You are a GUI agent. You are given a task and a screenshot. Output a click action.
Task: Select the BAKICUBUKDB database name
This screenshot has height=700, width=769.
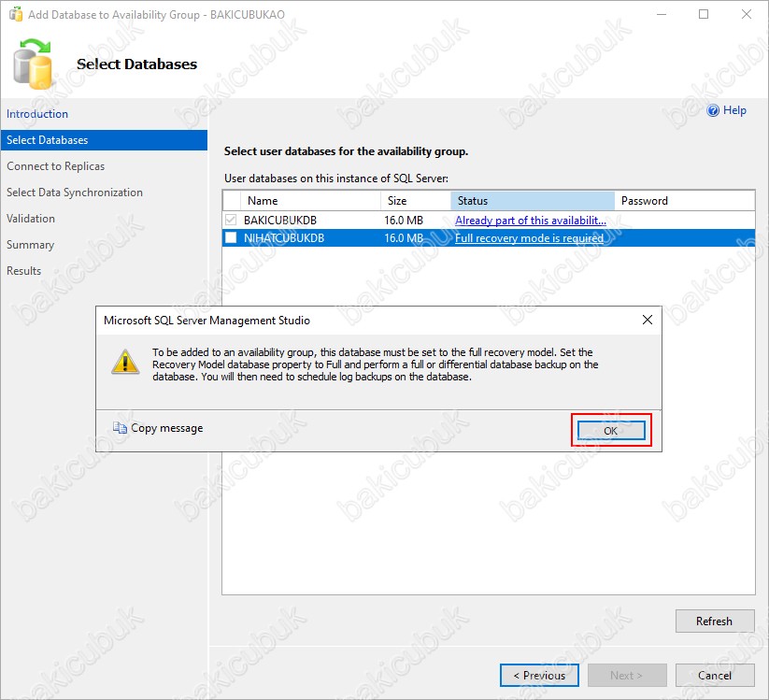280,221
